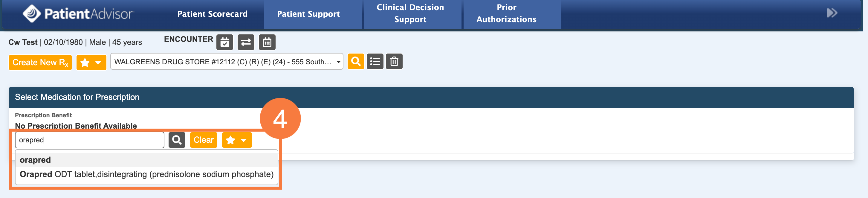This screenshot has width=868, height=198.
Task: Click the calendar-check encounter icon
Action: point(224,42)
